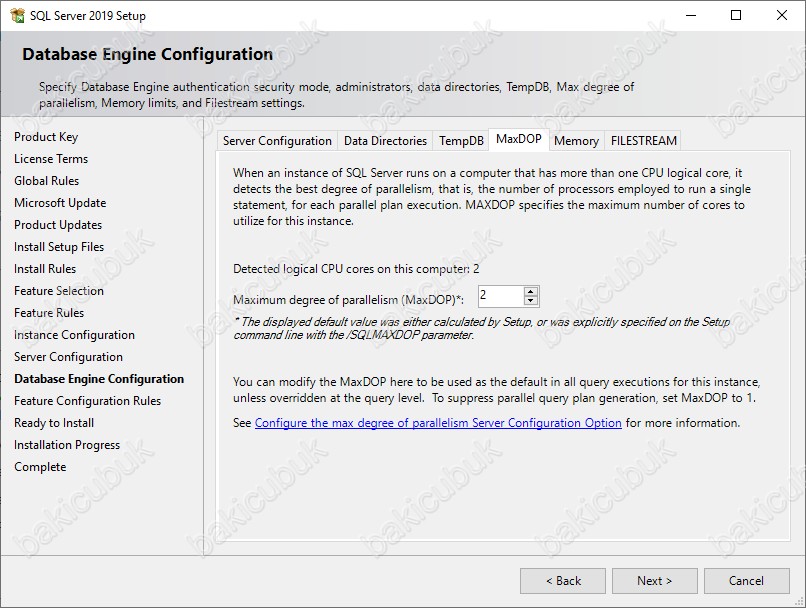
Task: Maximize the setup window
Action: [x=736, y=15]
